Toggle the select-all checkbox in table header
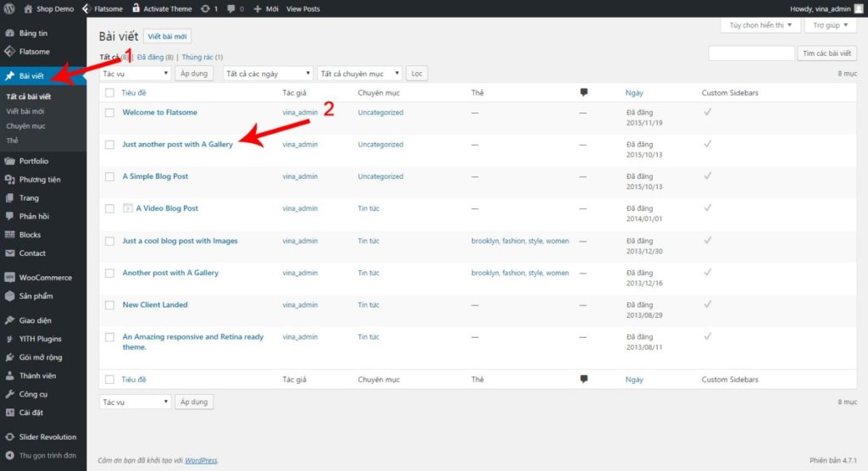The height and width of the screenshot is (471, 868). pyautogui.click(x=109, y=92)
